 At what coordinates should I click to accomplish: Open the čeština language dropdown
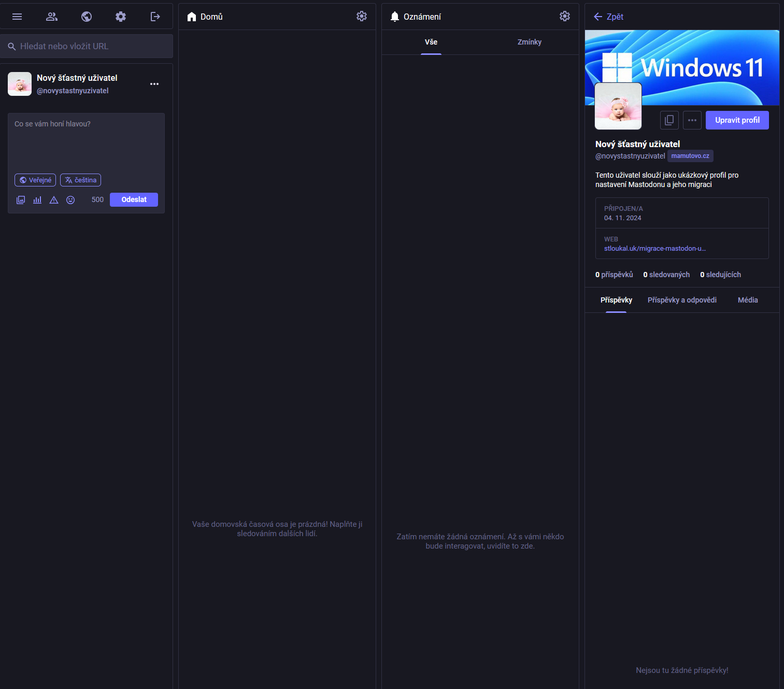(x=80, y=180)
